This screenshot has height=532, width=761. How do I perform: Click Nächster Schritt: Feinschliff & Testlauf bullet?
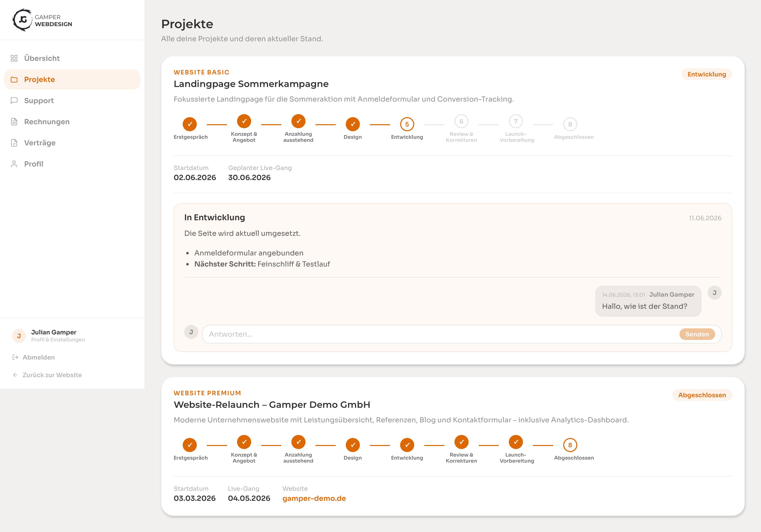262,264
